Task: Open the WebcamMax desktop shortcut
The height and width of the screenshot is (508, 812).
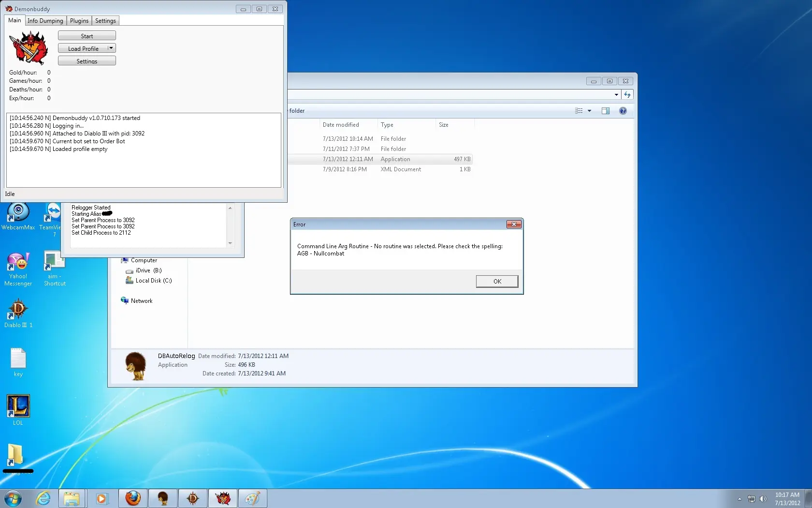Action: [18, 217]
